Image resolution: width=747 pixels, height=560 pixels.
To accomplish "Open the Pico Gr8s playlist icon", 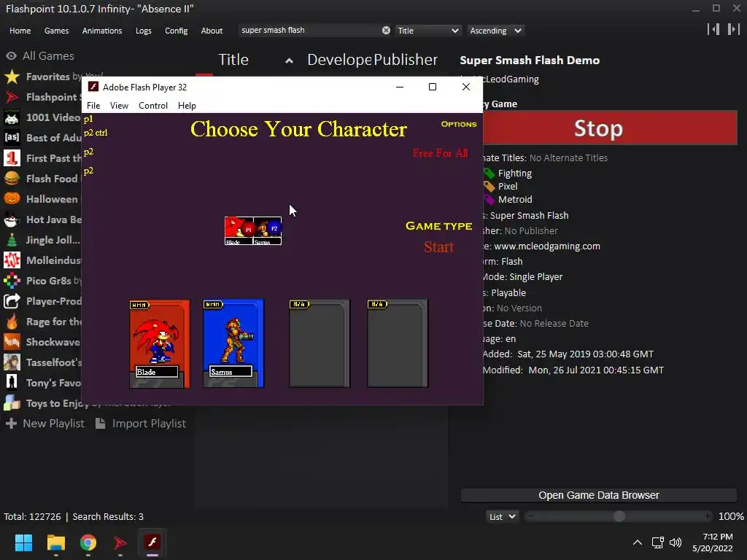I will click(12, 281).
